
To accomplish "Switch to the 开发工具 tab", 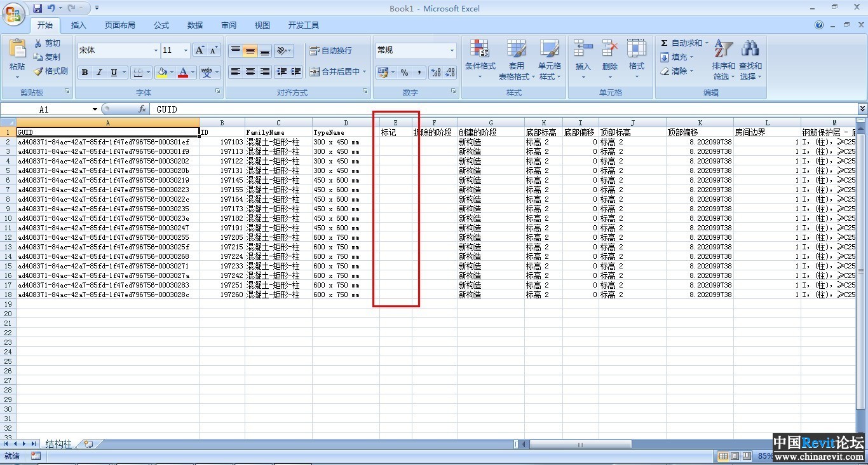I will click(x=304, y=25).
